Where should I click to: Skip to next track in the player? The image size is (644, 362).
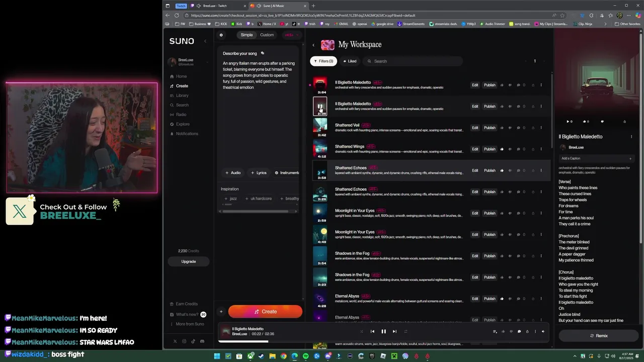394,331
